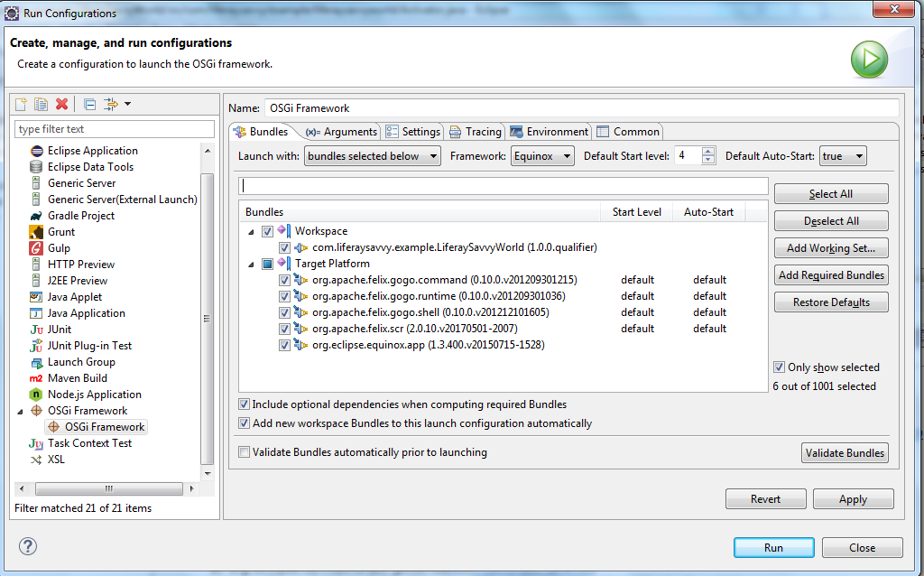This screenshot has width=924, height=576.
Task: Switch to the Environment tab
Action: 550,132
